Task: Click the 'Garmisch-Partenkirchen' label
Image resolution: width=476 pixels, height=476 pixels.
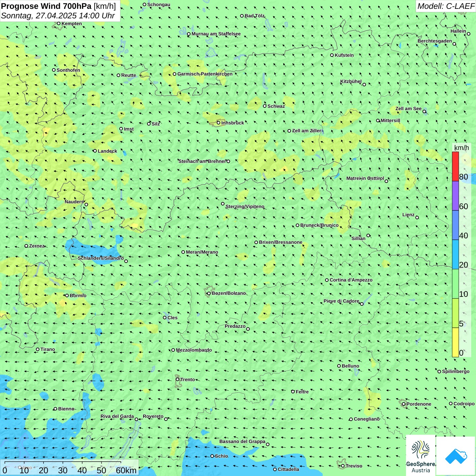Action: coord(205,74)
